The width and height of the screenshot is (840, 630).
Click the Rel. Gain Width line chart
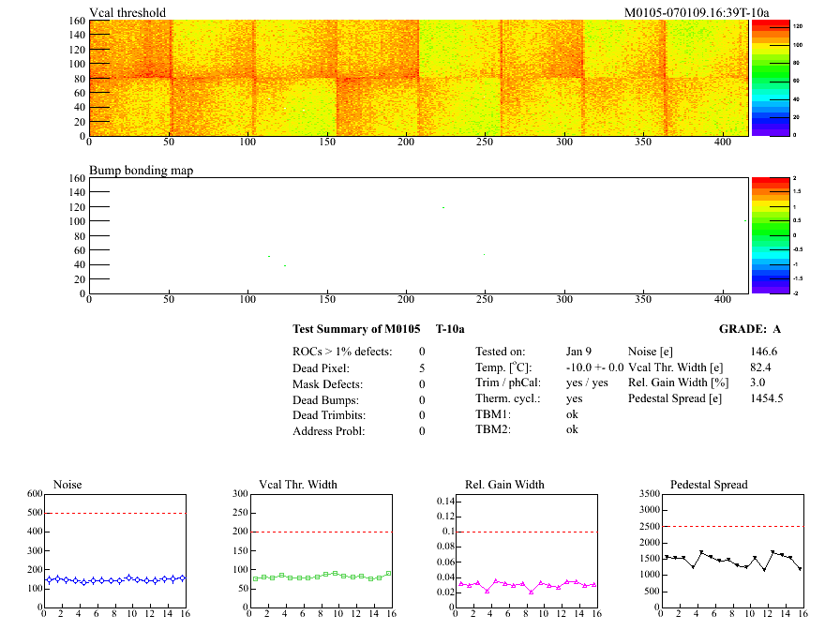525,548
